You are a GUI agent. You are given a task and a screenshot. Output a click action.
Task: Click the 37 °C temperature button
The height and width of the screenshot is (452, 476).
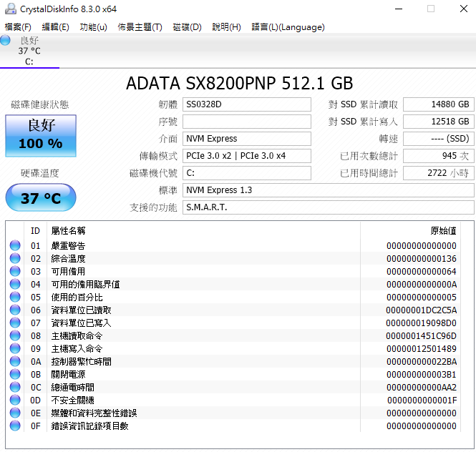41,198
